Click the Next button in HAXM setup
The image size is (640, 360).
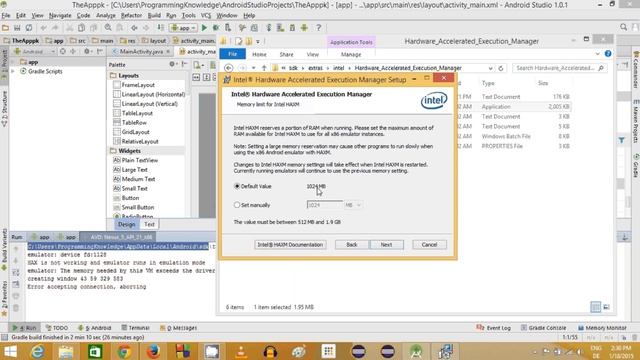coord(386,244)
